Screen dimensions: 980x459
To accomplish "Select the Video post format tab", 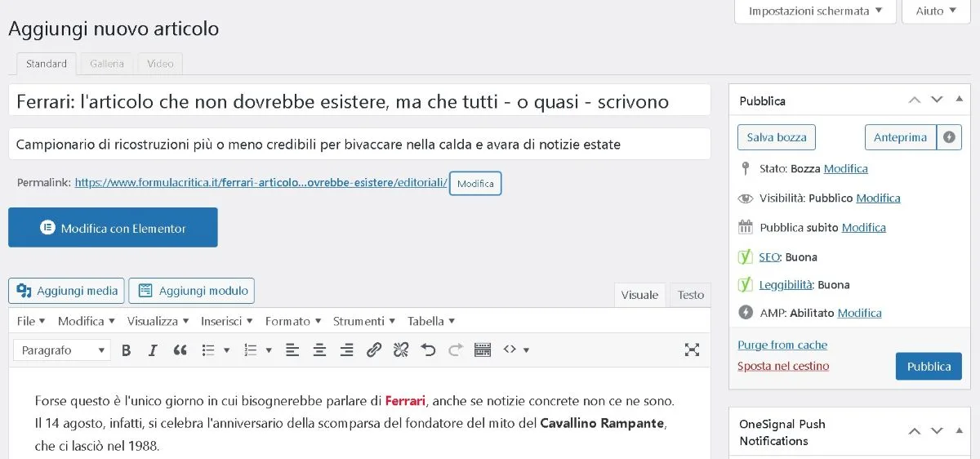I will [x=160, y=64].
